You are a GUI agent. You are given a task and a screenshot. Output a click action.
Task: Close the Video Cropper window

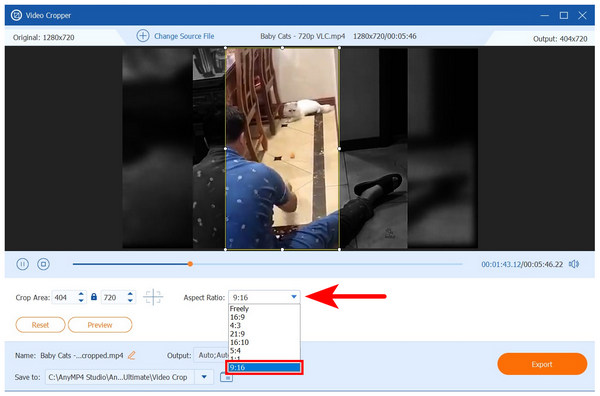pyautogui.click(x=582, y=15)
